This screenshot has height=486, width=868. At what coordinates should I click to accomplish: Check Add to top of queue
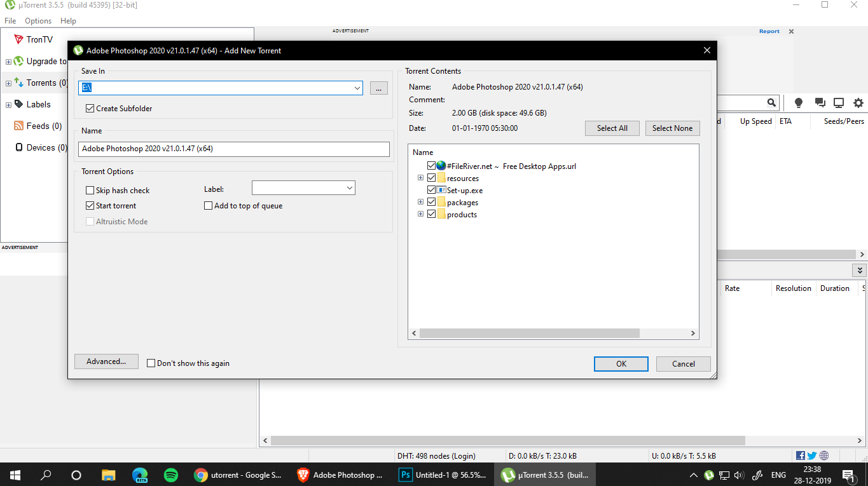click(209, 206)
